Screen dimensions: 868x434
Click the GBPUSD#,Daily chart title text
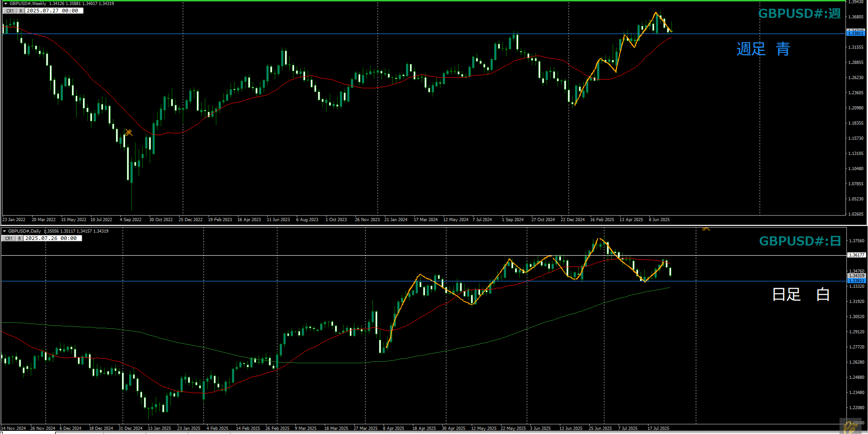tap(25, 231)
